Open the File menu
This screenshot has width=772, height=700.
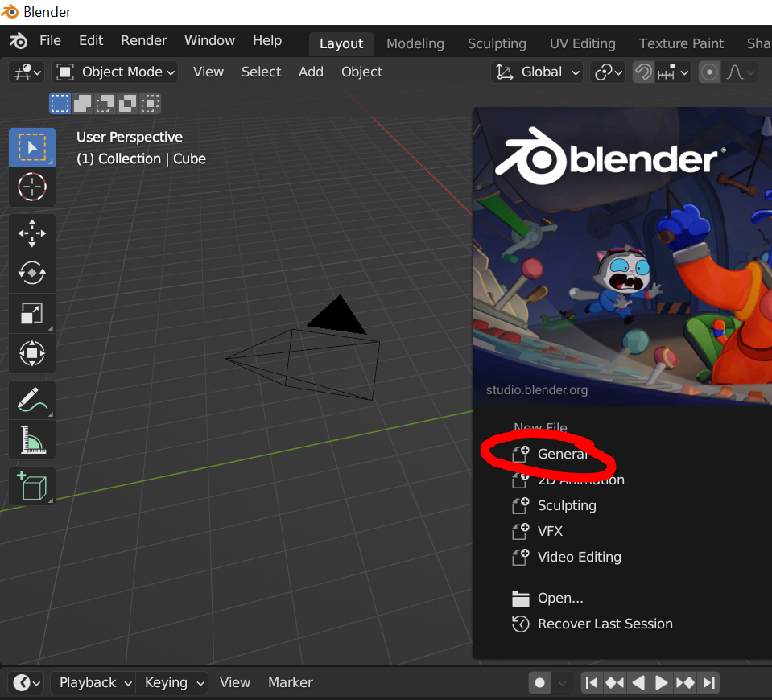coord(50,40)
